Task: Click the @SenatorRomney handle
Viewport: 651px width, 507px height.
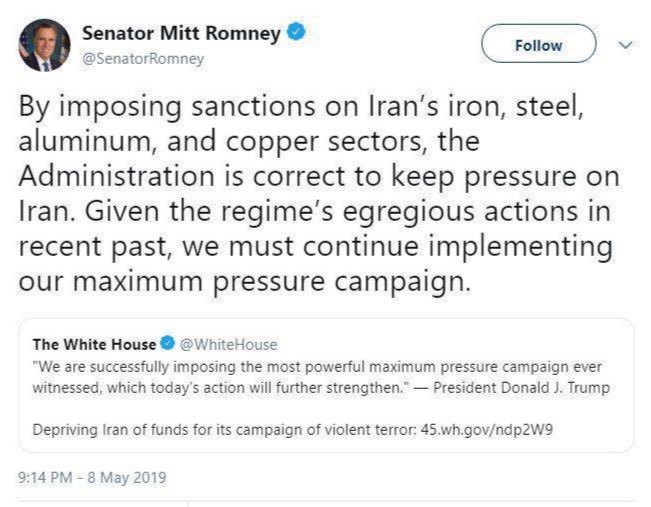Action: point(142,58)
